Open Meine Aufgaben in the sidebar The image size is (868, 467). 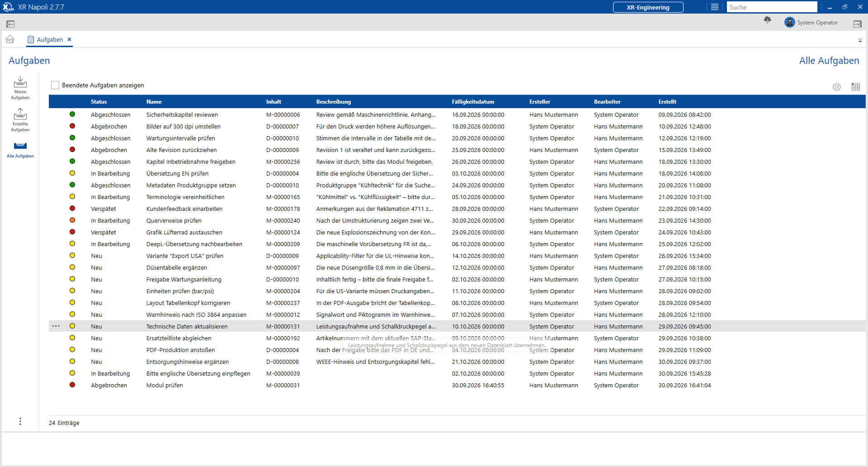(20, 88)
